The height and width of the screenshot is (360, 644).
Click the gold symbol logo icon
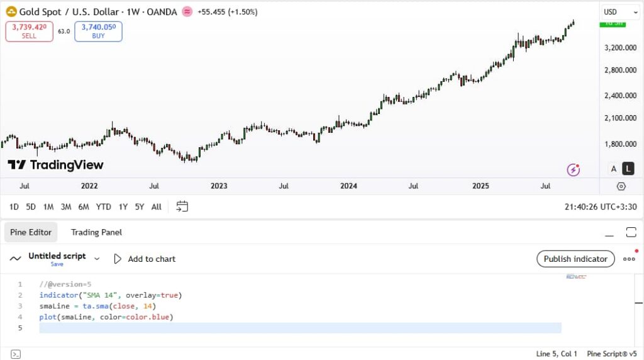(x=11, y=12)
